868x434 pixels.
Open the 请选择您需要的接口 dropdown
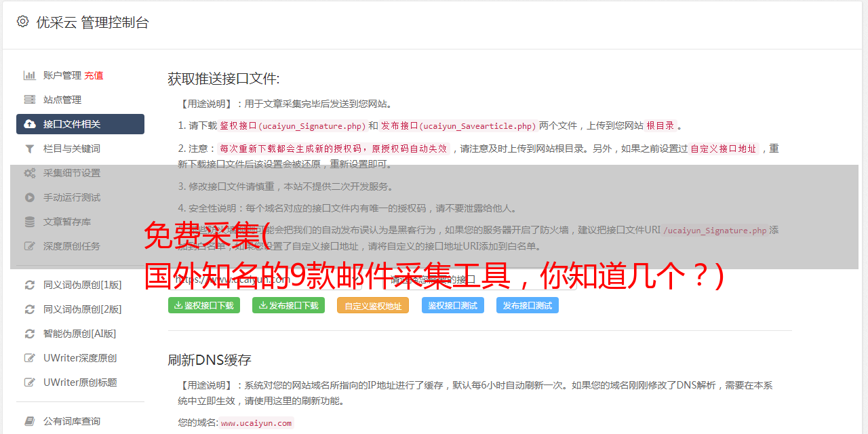(478, 279)
